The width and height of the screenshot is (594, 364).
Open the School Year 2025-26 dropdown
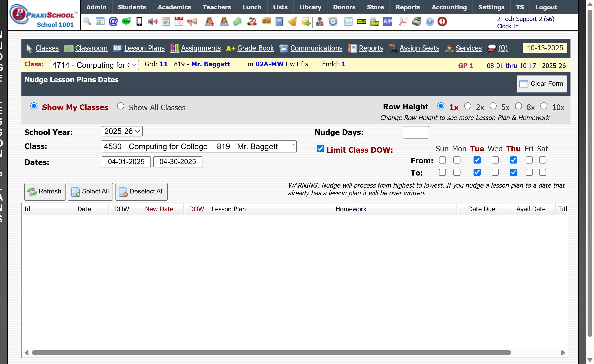click(x=122, y=131)
